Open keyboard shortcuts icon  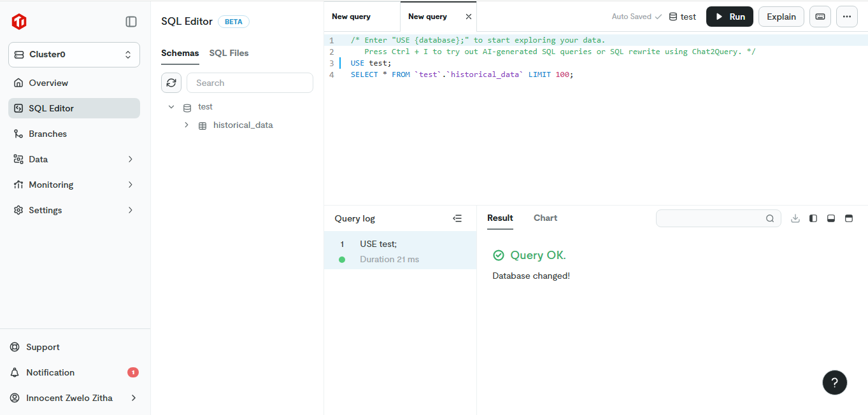pos(820,17)
